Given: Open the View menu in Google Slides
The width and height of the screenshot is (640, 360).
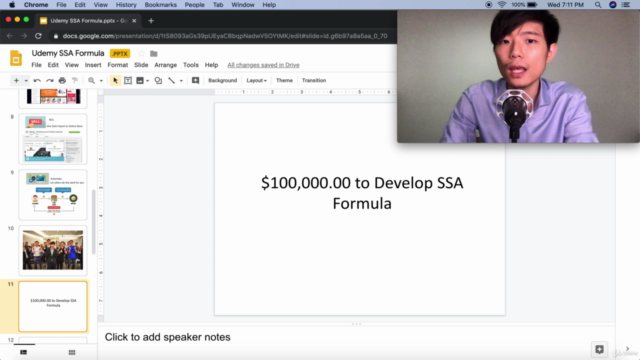Looking at the screenshot, I should click(x=71, y=65).
